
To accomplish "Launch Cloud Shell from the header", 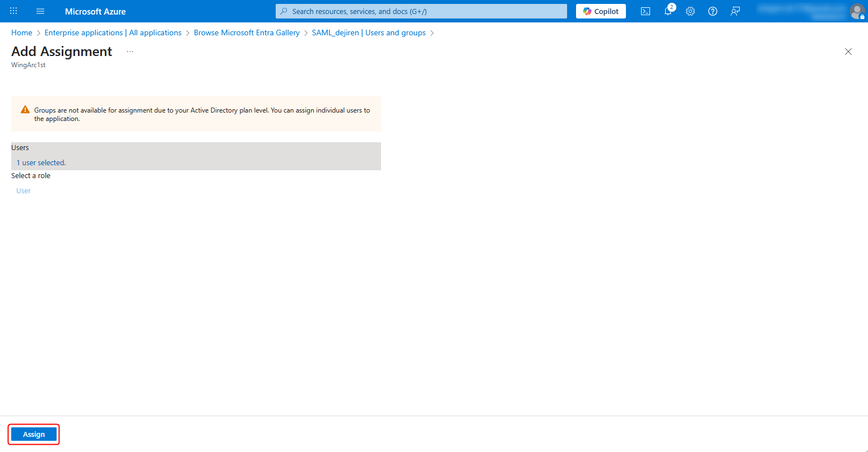I will click(646, 11).
